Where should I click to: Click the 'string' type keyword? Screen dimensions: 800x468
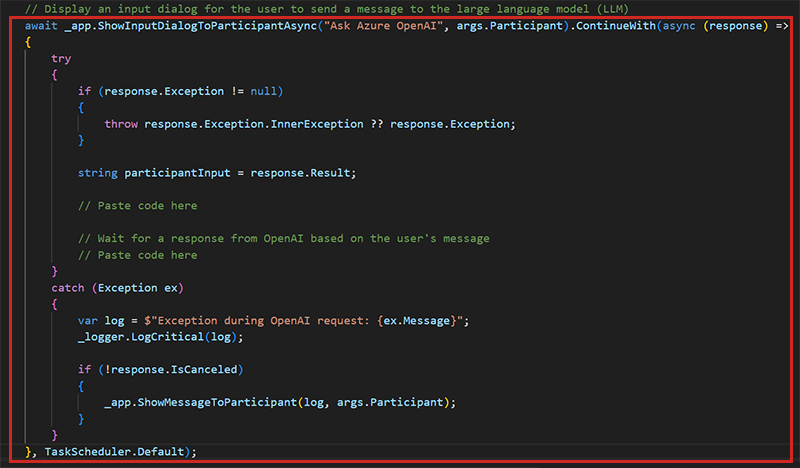click(97, 173)
